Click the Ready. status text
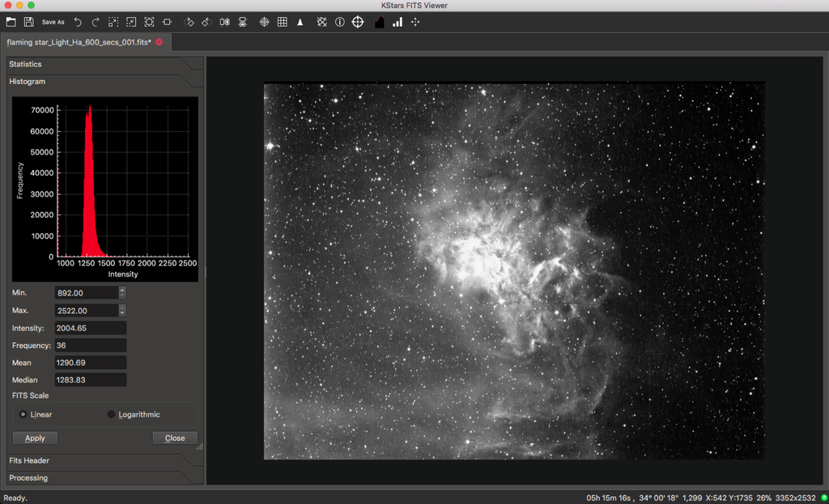 coord(15,498)
